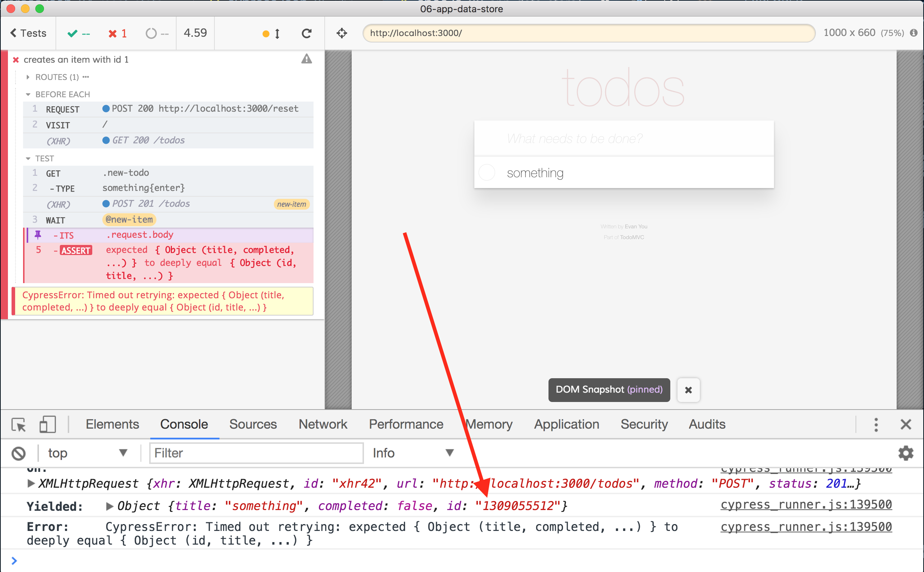Click the passed tests green checkmark counter
Image resolution: width=924 pixels, height=572 pixels.
click(78, 33)
